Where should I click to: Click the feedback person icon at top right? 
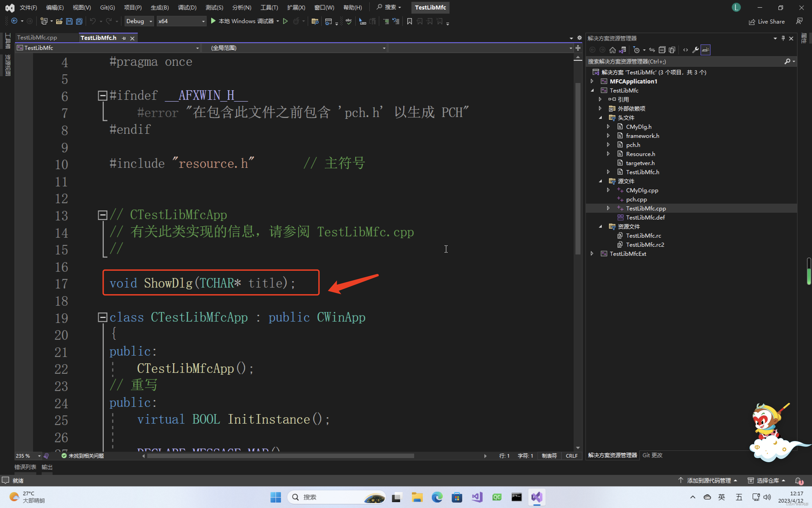pos(799,21)
